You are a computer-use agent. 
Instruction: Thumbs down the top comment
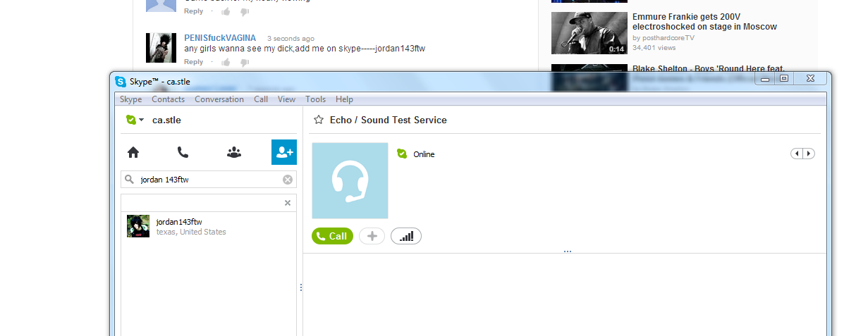pos(244,11)
